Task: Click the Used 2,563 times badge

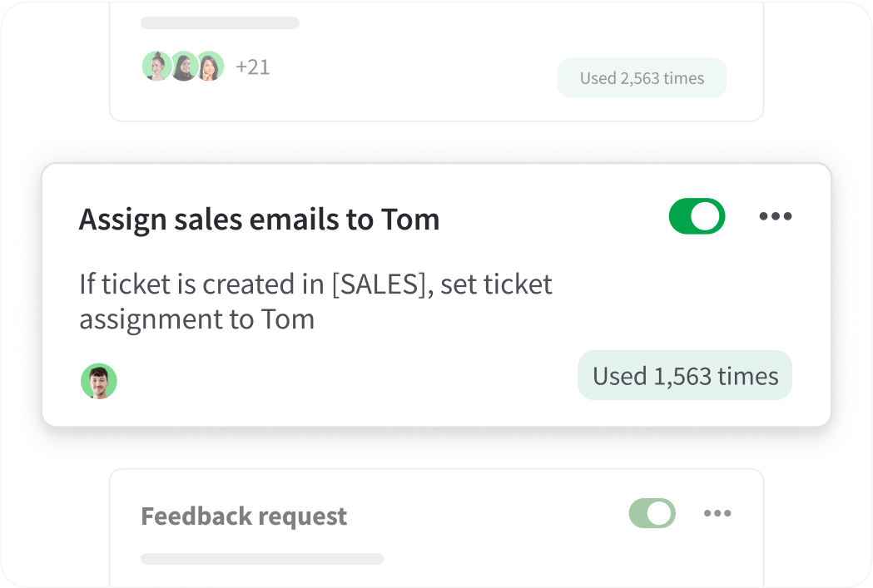Action: pyautogui.click(x=642, y=77)
